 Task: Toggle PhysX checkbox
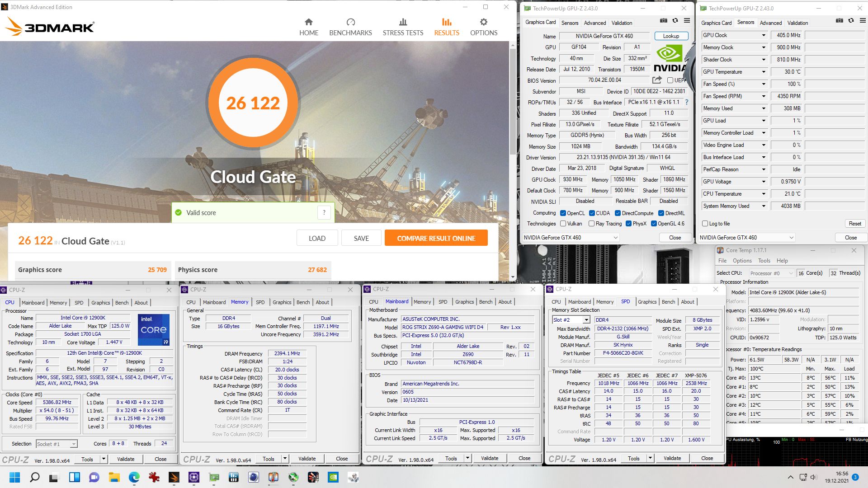(x=628, y=224)
